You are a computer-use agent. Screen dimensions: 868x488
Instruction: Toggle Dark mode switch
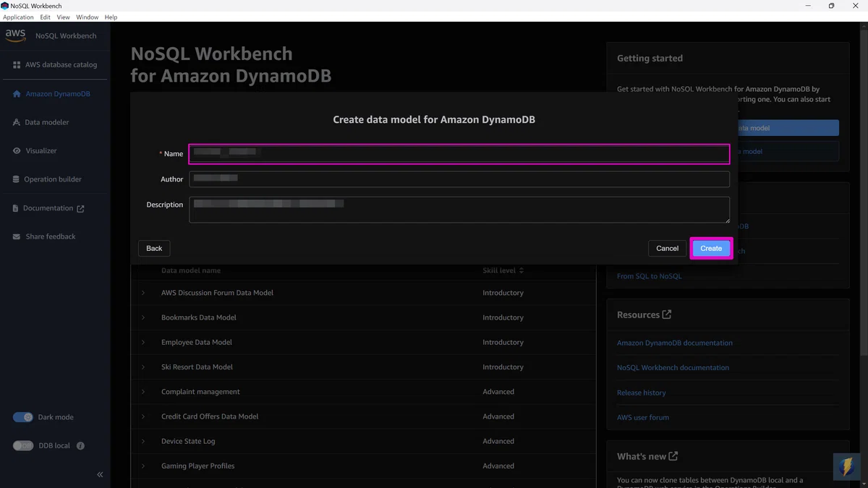pos(23,417)
